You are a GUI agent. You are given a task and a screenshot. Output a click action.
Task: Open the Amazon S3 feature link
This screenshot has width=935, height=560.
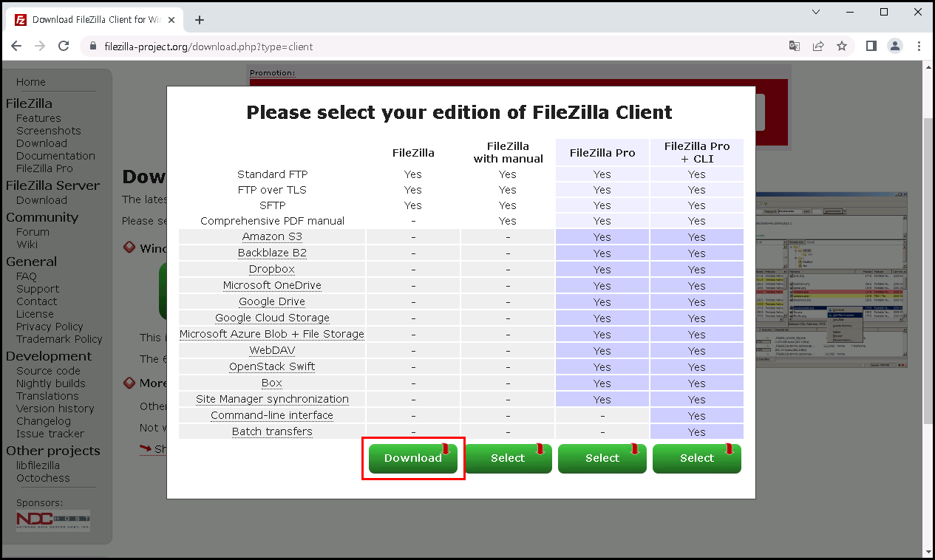click(x=272, y=236)
